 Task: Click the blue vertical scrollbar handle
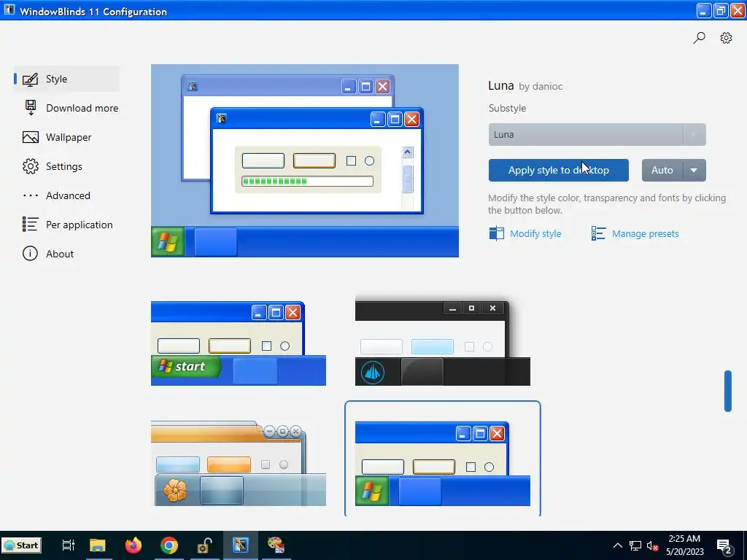coord(727,391)
